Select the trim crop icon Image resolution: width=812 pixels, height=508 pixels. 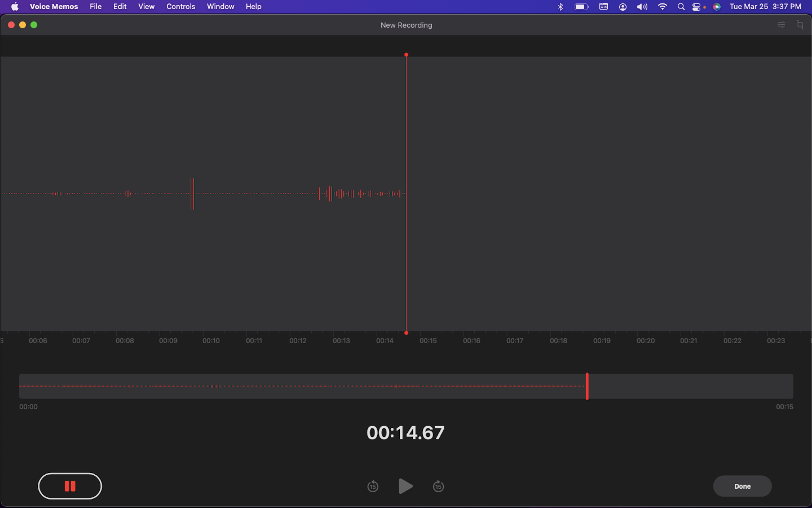[x=800, y=25]
